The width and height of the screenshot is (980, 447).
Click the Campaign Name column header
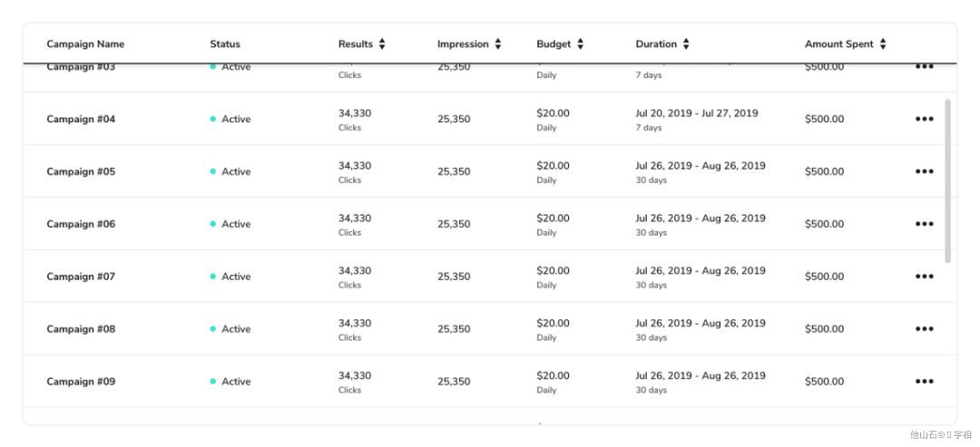click(85, 44)
